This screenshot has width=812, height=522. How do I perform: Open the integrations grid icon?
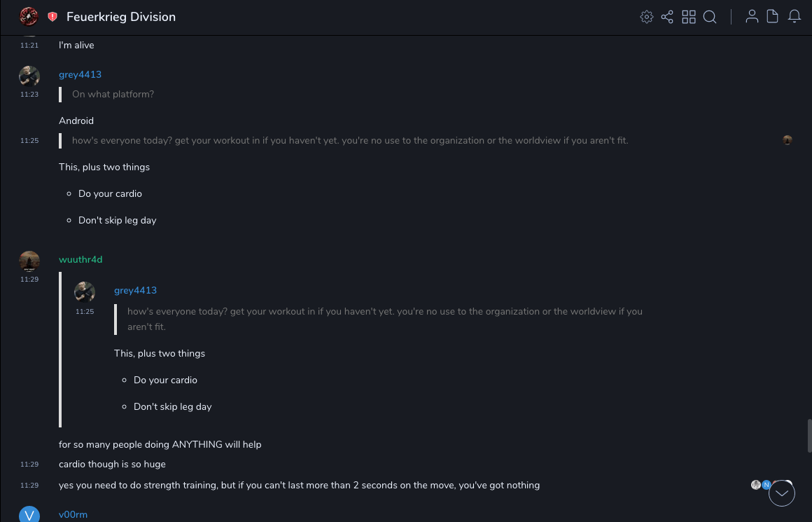tap(689, 17)
